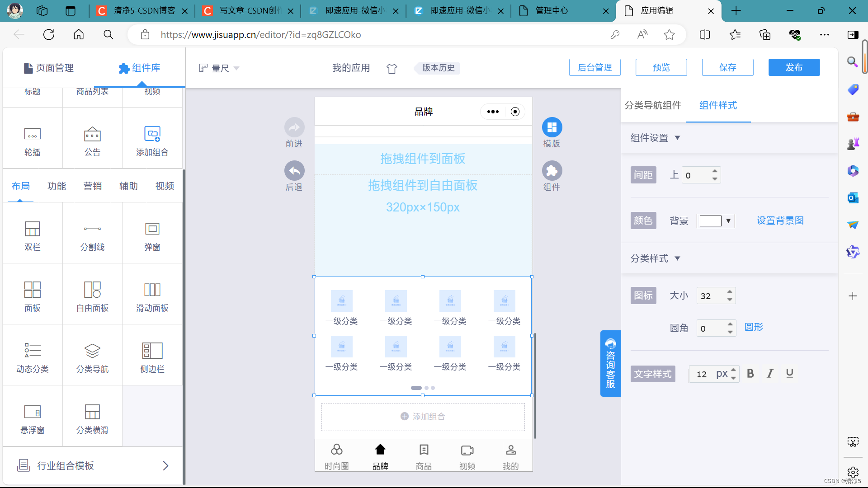This screenshot has width=868, height=488.
Task: Open the 模版 templates icon
Action: tap(552, 127)
